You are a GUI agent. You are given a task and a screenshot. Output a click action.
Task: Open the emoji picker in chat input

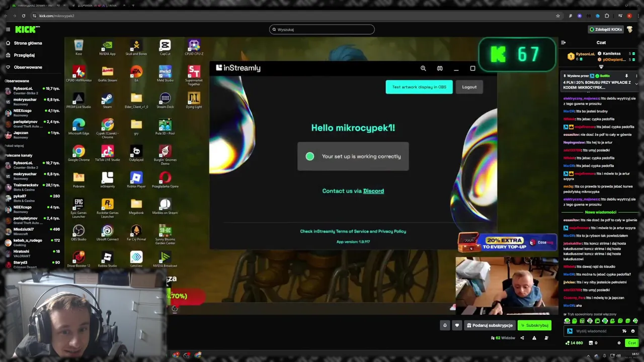633,331
